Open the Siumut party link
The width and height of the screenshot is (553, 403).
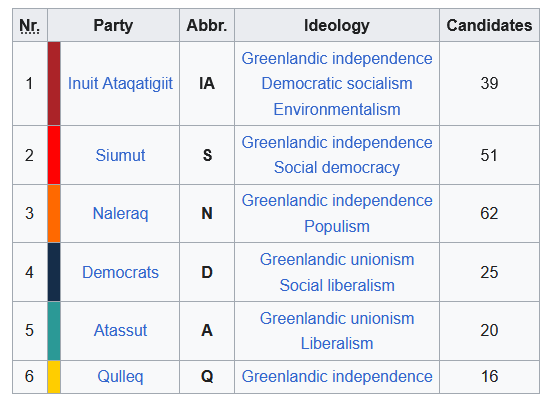[x=120, y=155]
